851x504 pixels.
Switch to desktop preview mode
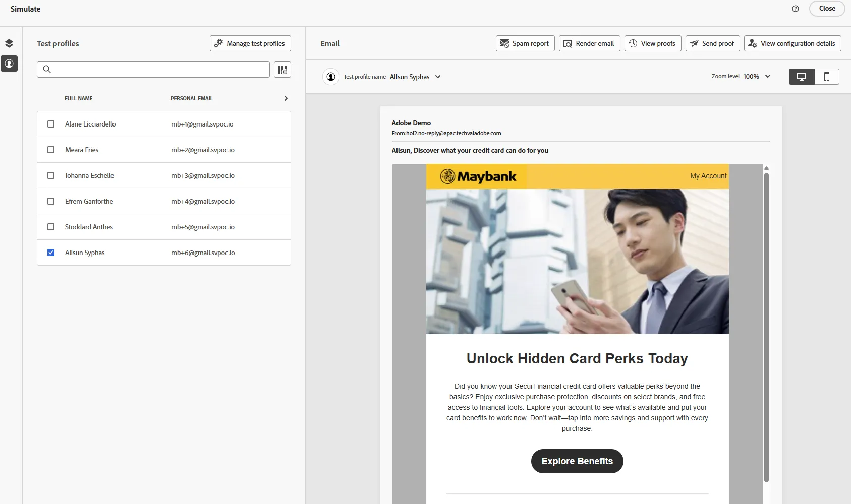tap(802, 77)
